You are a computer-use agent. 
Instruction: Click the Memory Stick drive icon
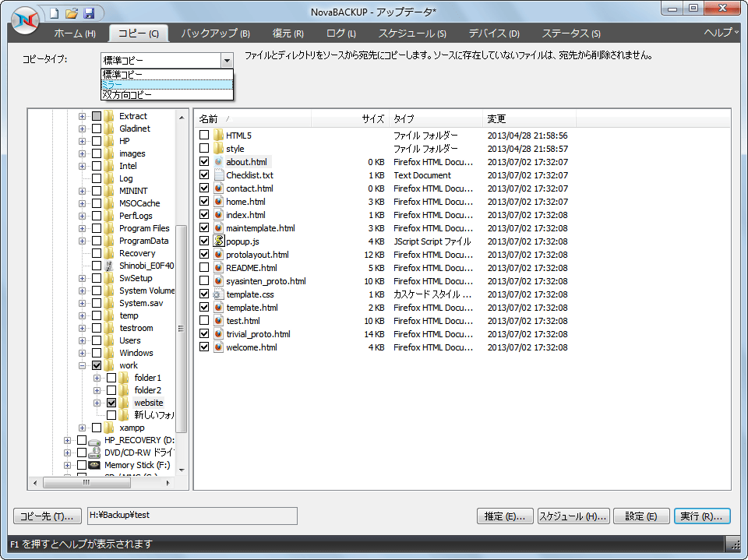click(94, 465)
